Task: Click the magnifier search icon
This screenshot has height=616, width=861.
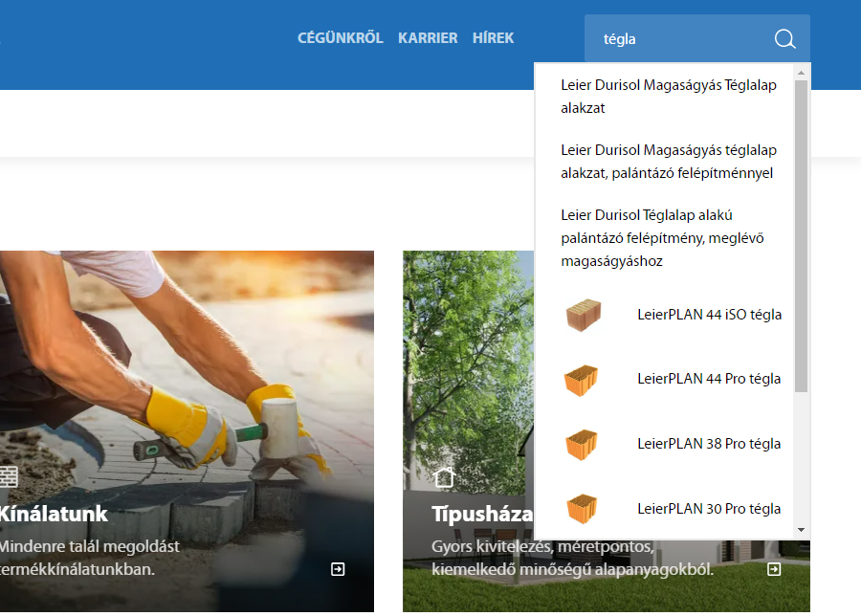Action: (x=784, y=39)
